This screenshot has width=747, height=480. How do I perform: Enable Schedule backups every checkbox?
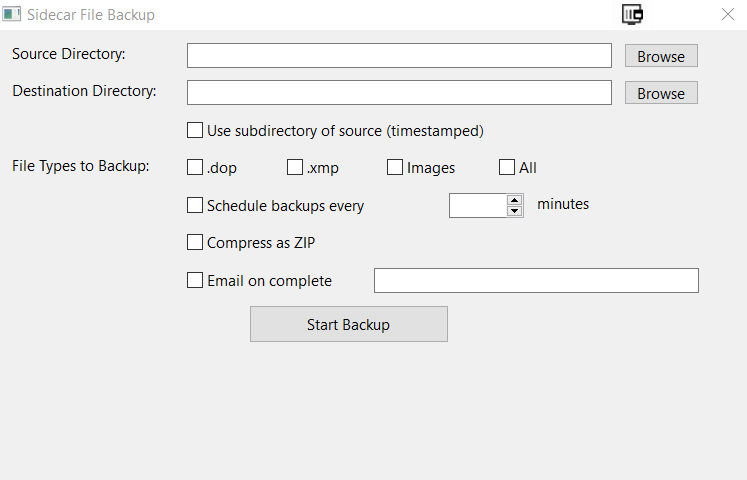point(195,205)
